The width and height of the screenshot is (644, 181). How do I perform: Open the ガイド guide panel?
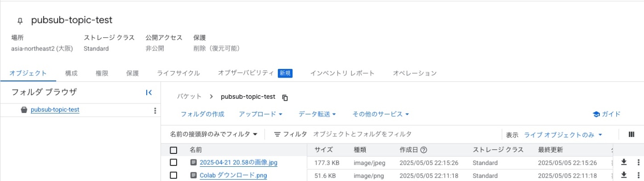606,114
